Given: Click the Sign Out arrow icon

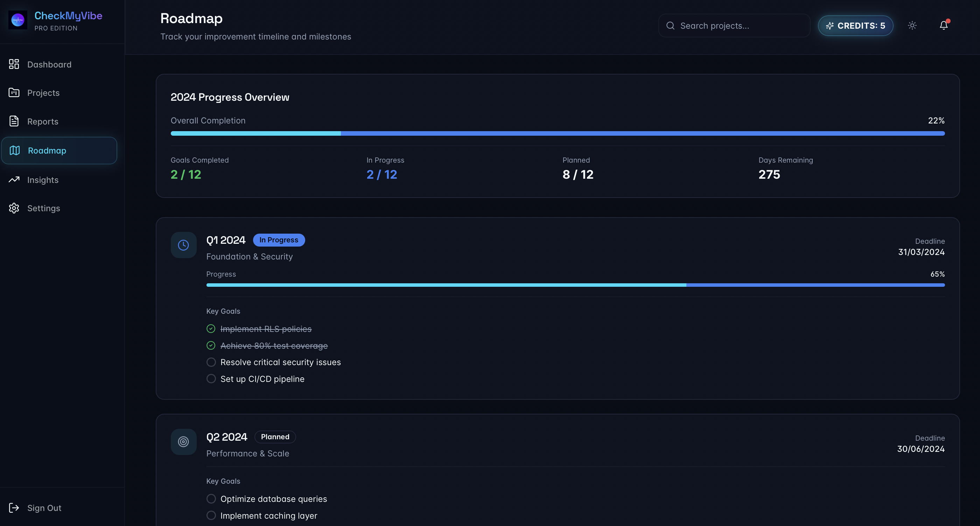Looking at the screenshot, I should click(x=14, y=508).
